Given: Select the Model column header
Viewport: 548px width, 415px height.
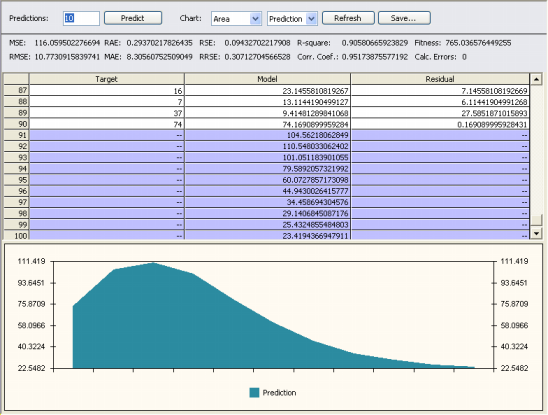Looking at the screenshot, I should (267, 79).
